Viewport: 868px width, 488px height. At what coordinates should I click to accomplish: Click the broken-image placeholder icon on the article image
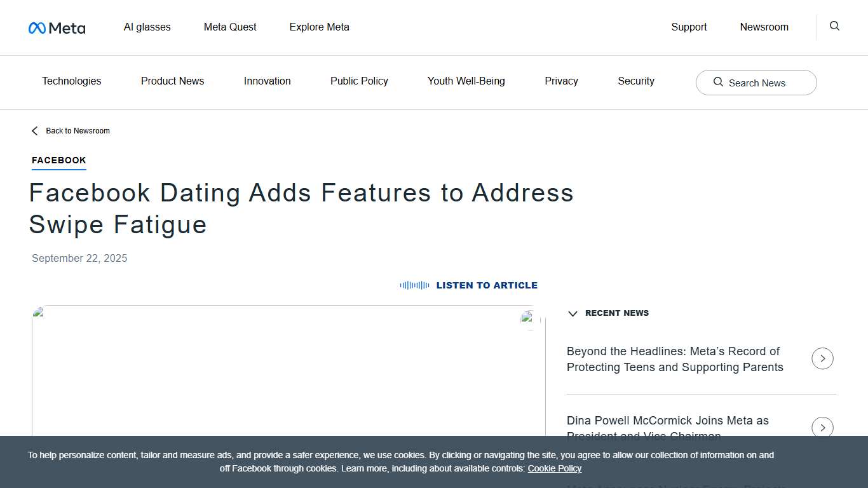38,311
